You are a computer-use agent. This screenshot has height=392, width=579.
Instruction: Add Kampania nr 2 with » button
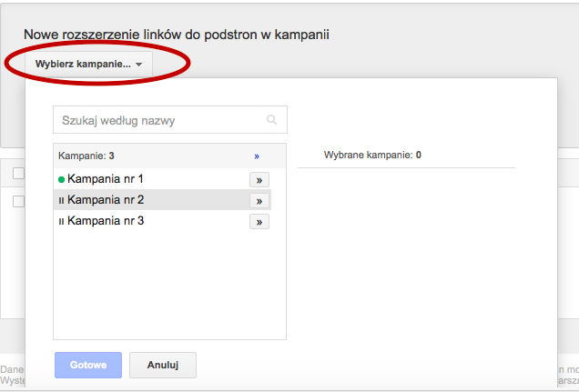click(x=259, y=201)
